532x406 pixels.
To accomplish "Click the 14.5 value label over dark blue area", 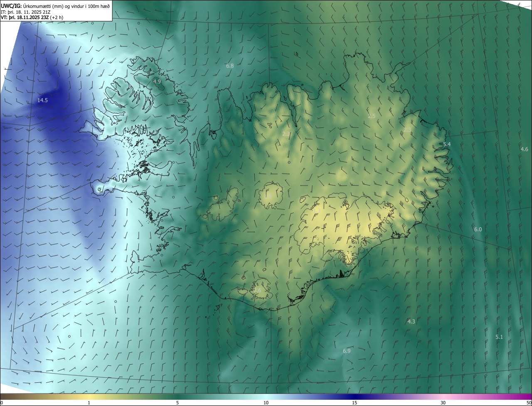I will (x=42, y=100).
